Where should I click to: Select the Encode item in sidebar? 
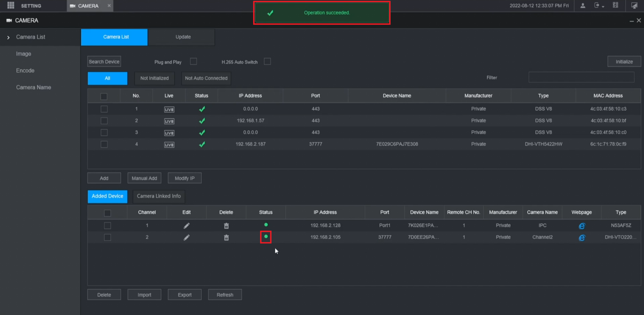(25, 70)
